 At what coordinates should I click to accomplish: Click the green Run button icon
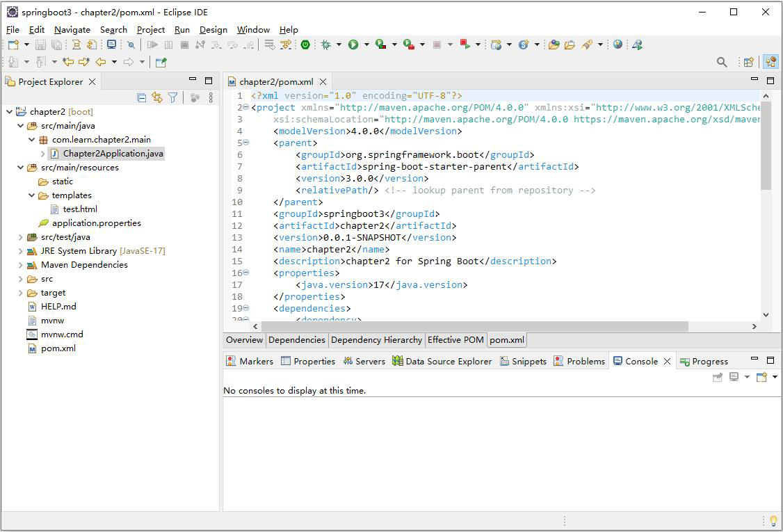353,45
